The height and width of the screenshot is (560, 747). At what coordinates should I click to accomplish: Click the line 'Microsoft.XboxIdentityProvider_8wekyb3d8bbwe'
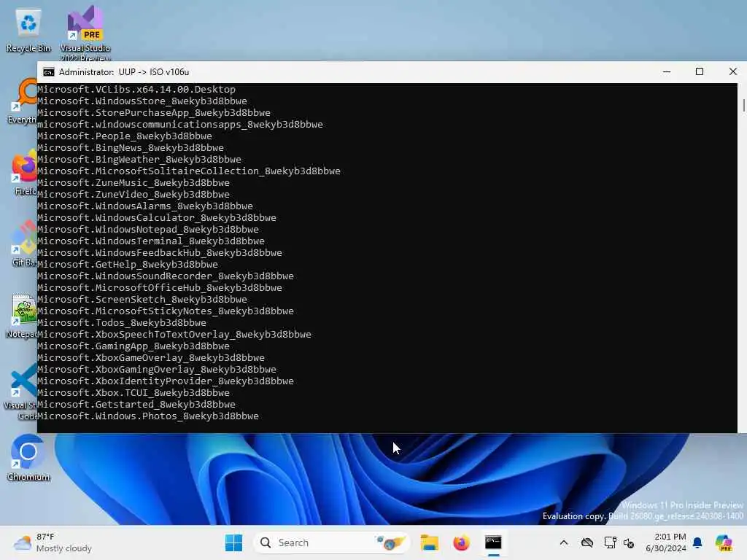coord(166,381)
